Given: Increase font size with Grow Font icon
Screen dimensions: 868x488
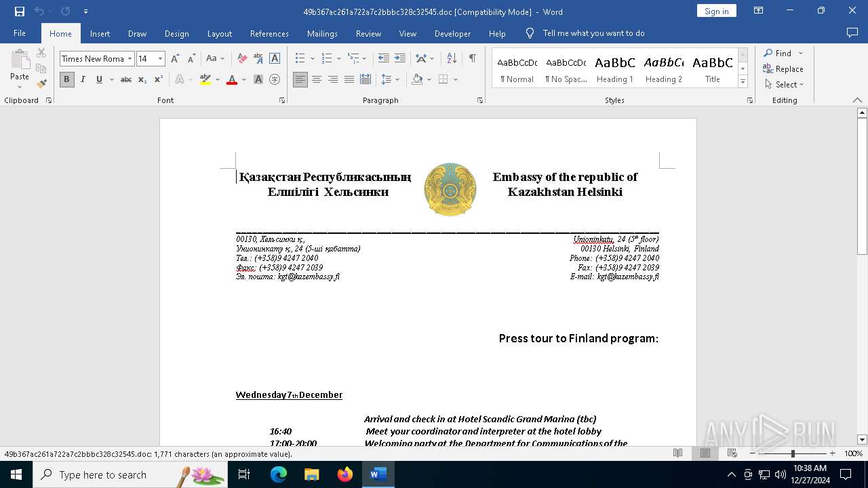Looking at the screenshot, I should pos(176,59).
